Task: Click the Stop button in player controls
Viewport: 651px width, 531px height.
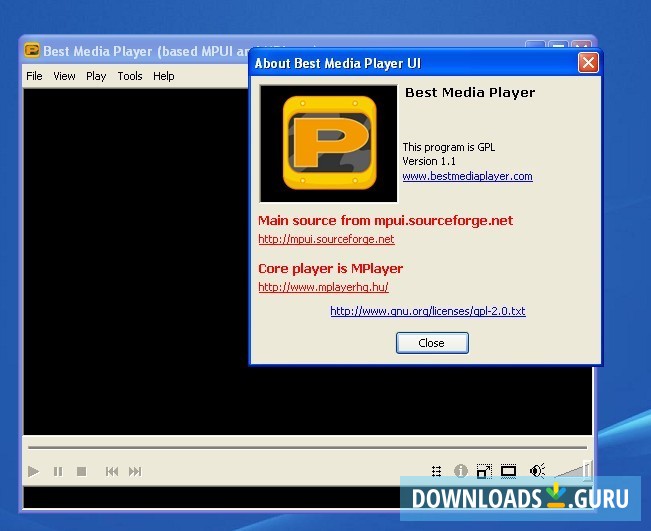Action: click(81, 471)
